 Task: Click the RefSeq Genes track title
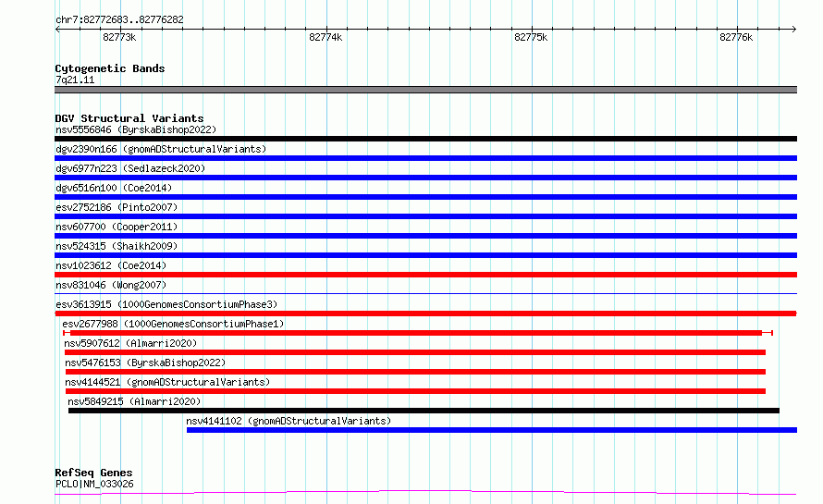point(93,473)
